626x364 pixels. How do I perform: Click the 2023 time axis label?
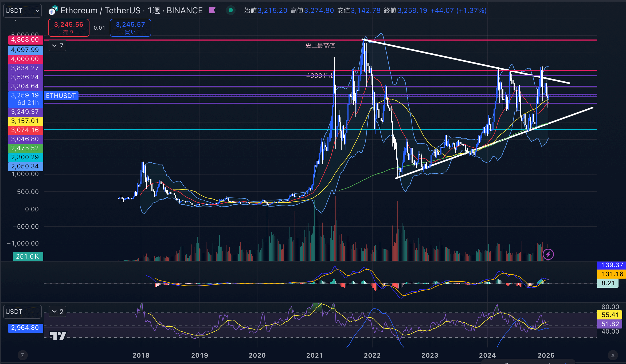[x=430, y=355]
